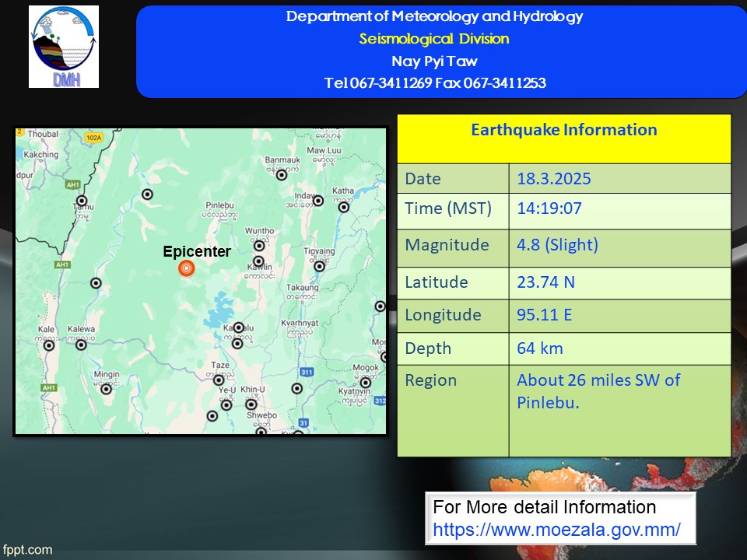Select the region text about Pinlebu
This screenshot has height=560, width=747.
[598, 391]
